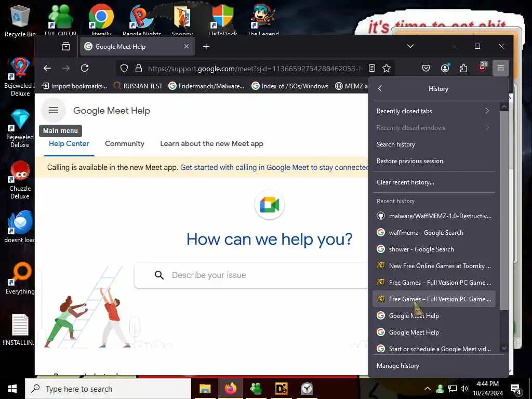Click the extension icon with 31 badge

483,68
